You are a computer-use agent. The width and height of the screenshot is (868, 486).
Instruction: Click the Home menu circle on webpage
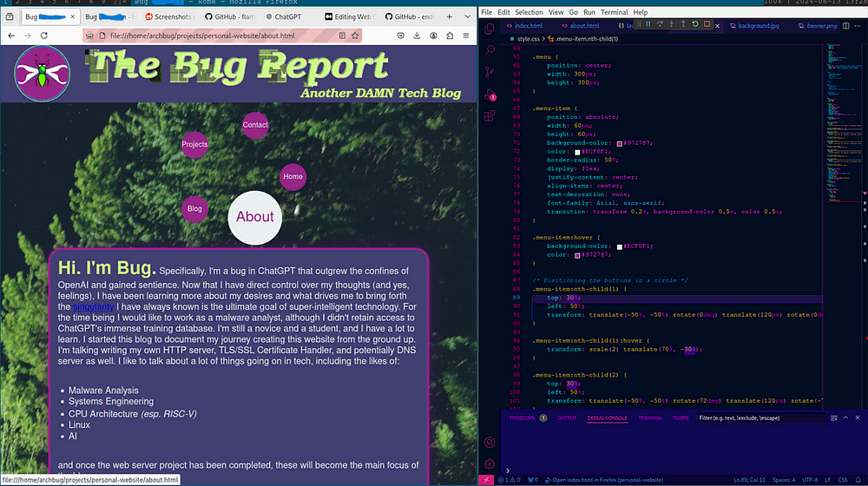pos(293,176)
